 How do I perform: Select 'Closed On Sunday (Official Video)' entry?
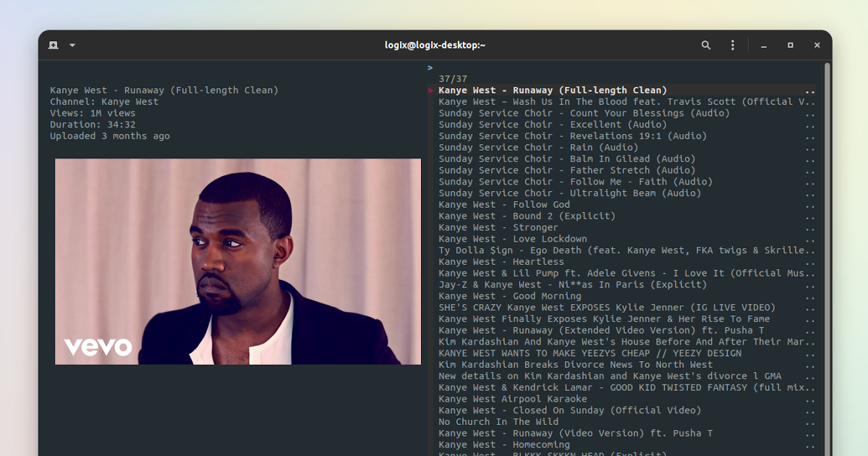pos(626,410)
